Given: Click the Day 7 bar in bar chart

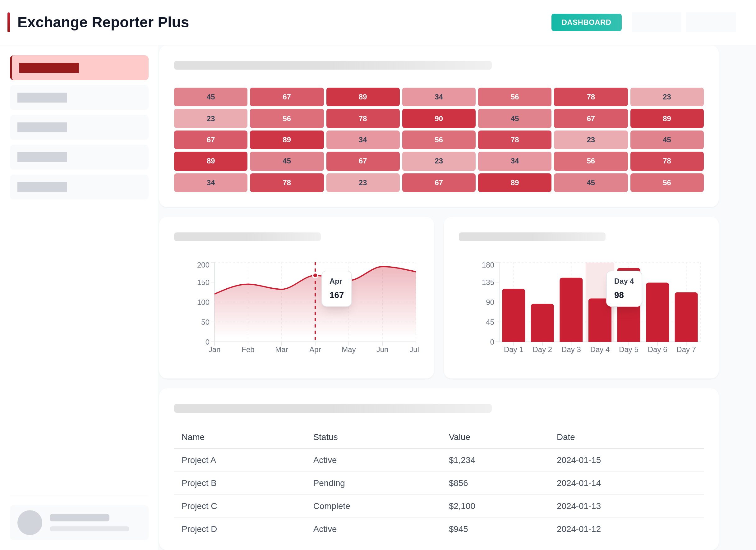Looking at the screenshot, I should [x=686, y=317].
